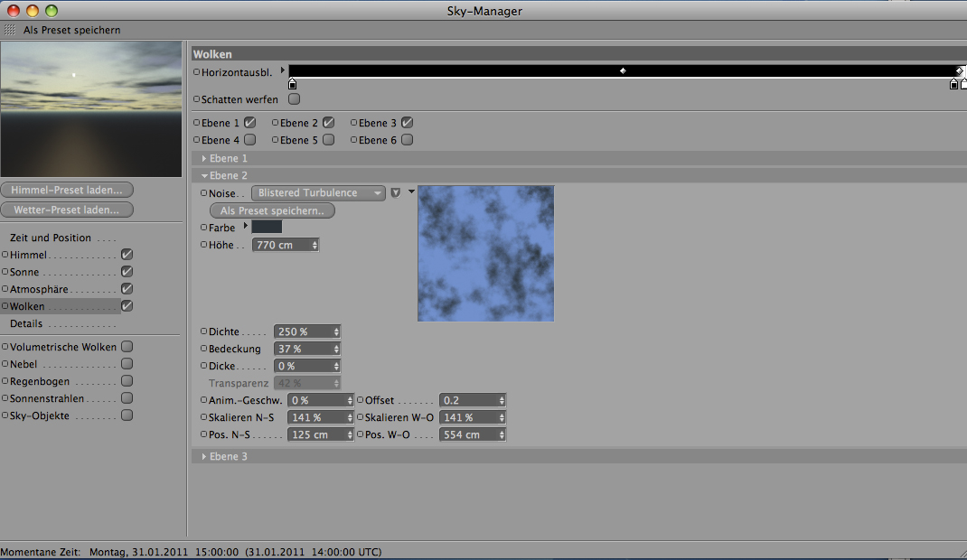Toggle Schatten werfen checkbox

tap(294, 99)
